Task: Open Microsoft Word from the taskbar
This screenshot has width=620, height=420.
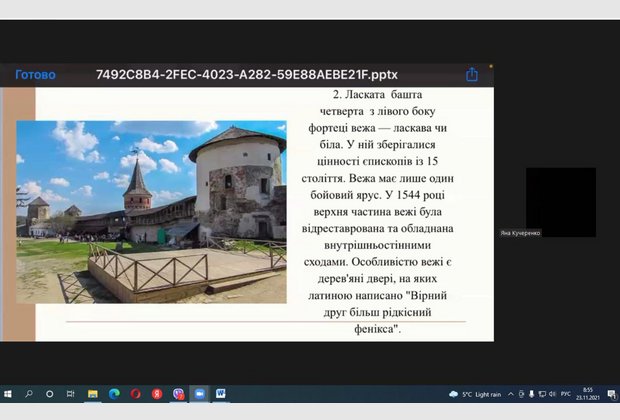Action: 221,394
